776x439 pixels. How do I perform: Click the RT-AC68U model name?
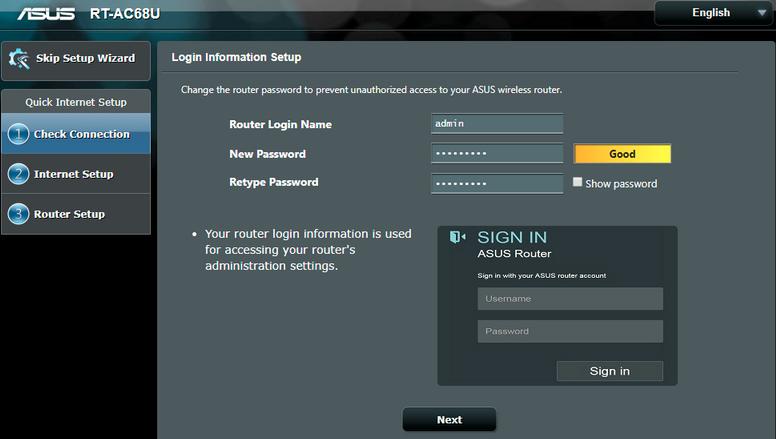point(125,13)
